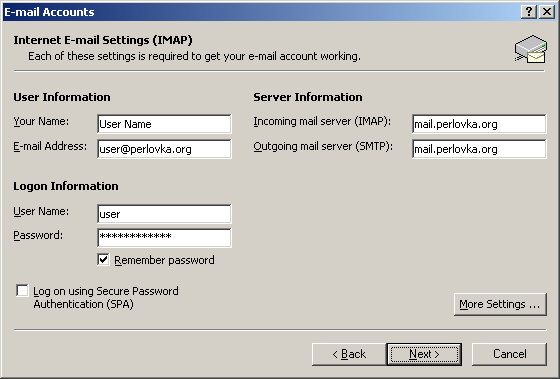Open More Settings dialog
The height and width of the screenshot is (379, 560).
[x=500, y=304]
